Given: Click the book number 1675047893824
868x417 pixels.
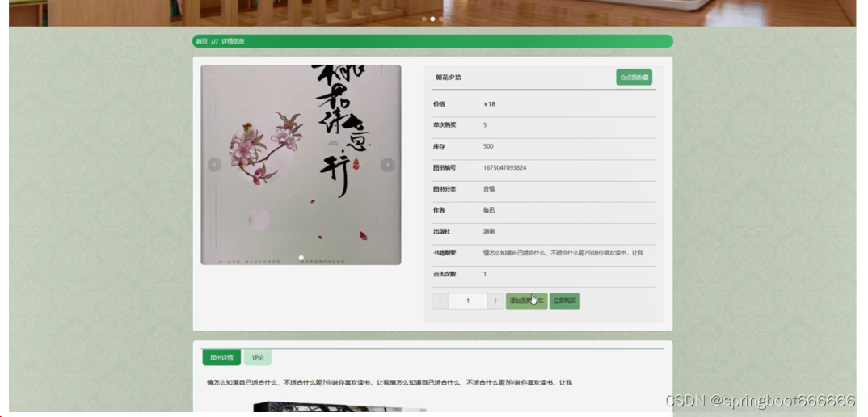Looking at the screenshot, I should tap(505, 168).
